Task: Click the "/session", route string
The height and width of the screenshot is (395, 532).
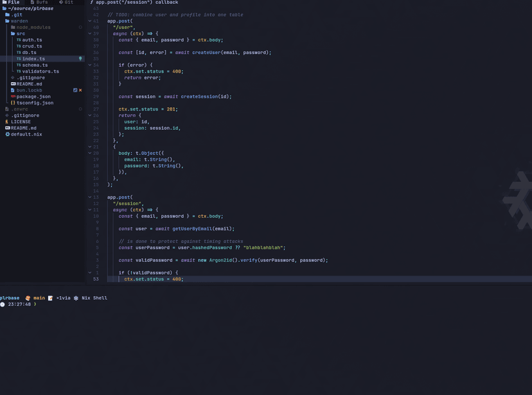Action: (129, 204)
